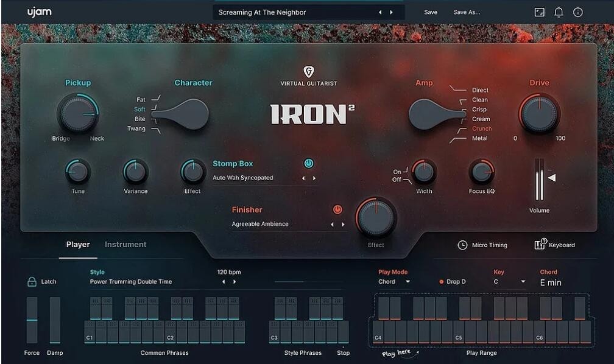The image size is (614, 364).
Task: Go to previous Stomp Box effect
Action: [303, 178]
